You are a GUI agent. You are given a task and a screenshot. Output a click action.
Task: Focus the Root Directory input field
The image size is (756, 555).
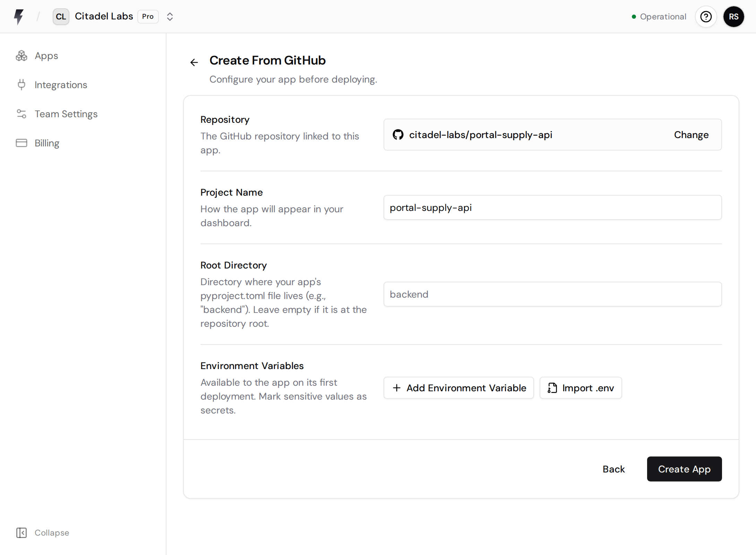[x=553, y=294]
